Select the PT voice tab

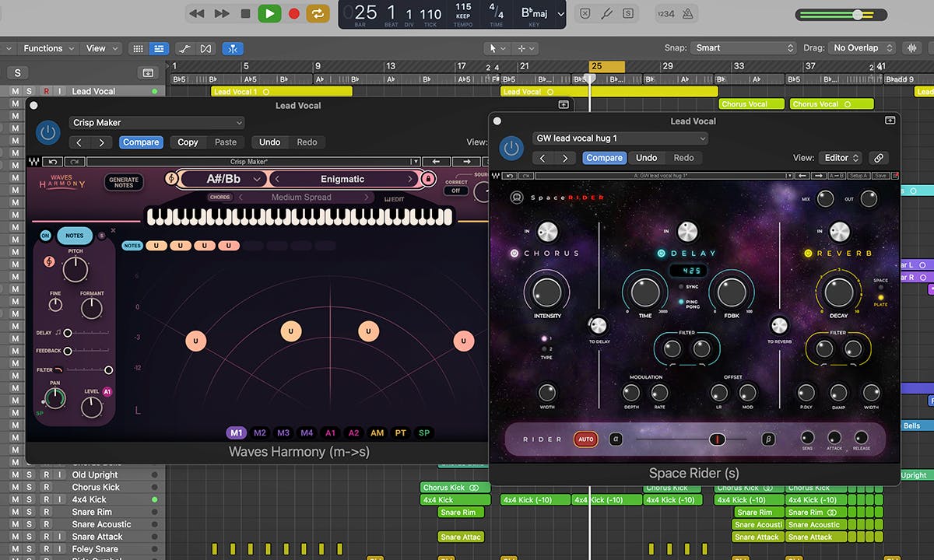pos(400,433)
